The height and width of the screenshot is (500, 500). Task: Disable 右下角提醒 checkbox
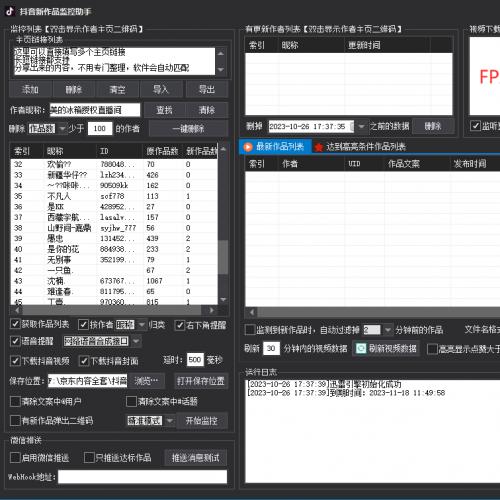pyautogui.click(x=180, y=325)
